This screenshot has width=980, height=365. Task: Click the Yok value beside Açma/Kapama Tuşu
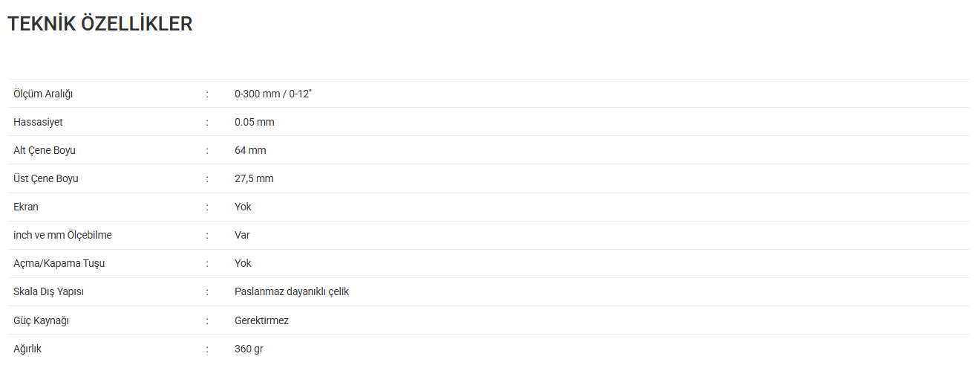(243, 263)
